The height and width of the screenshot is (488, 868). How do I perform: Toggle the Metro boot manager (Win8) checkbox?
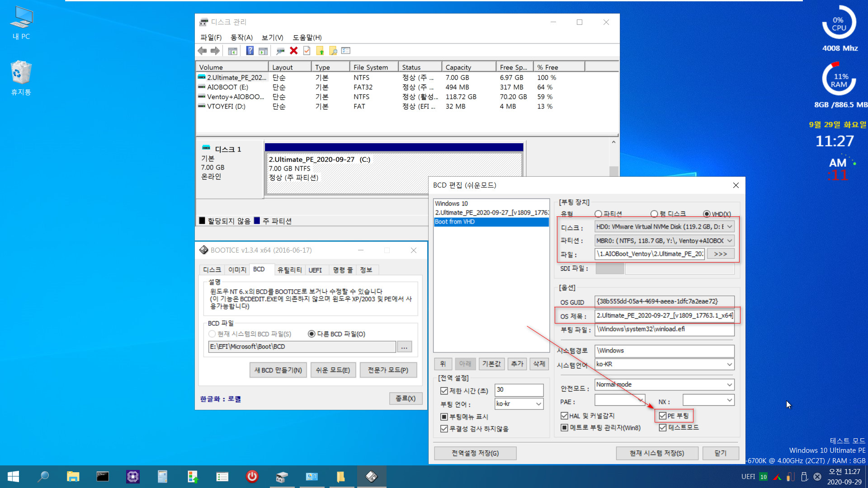[564, 427]
